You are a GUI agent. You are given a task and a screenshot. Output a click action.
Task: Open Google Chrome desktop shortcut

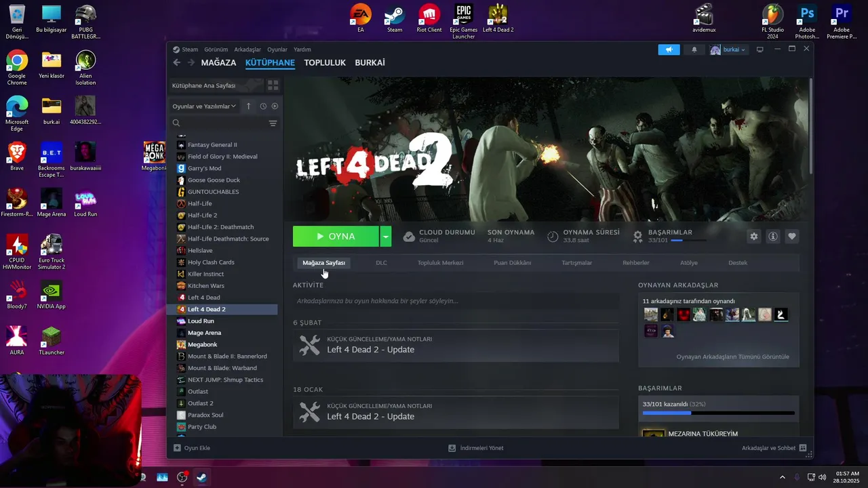tap(17, 68)
